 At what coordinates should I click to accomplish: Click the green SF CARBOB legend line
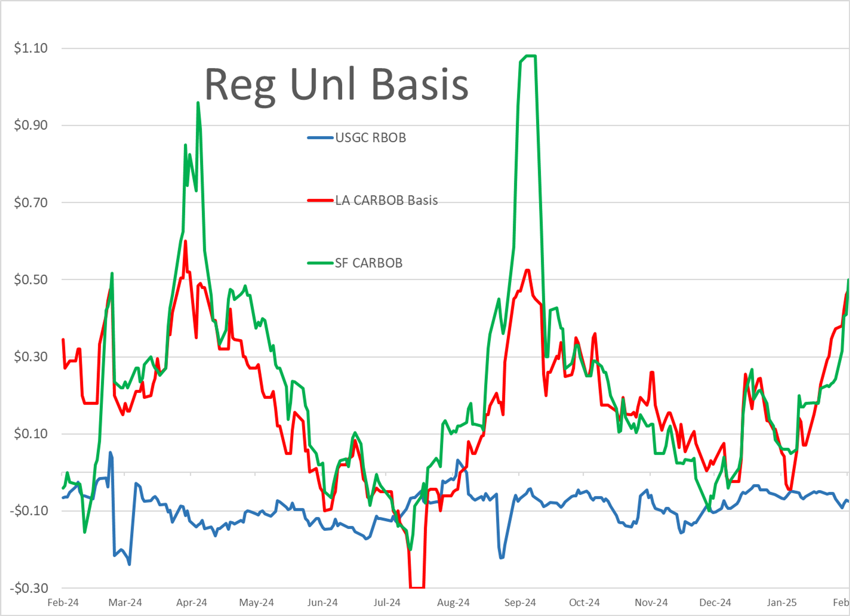click(x=321, y=263)
